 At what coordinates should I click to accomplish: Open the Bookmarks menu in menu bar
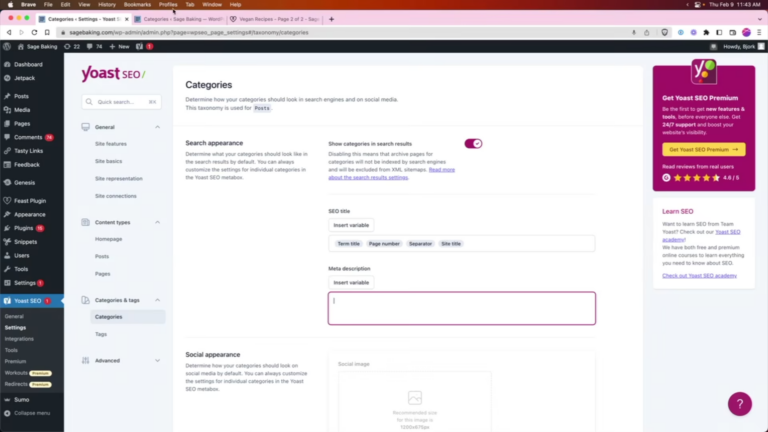[x=137, y=4]
